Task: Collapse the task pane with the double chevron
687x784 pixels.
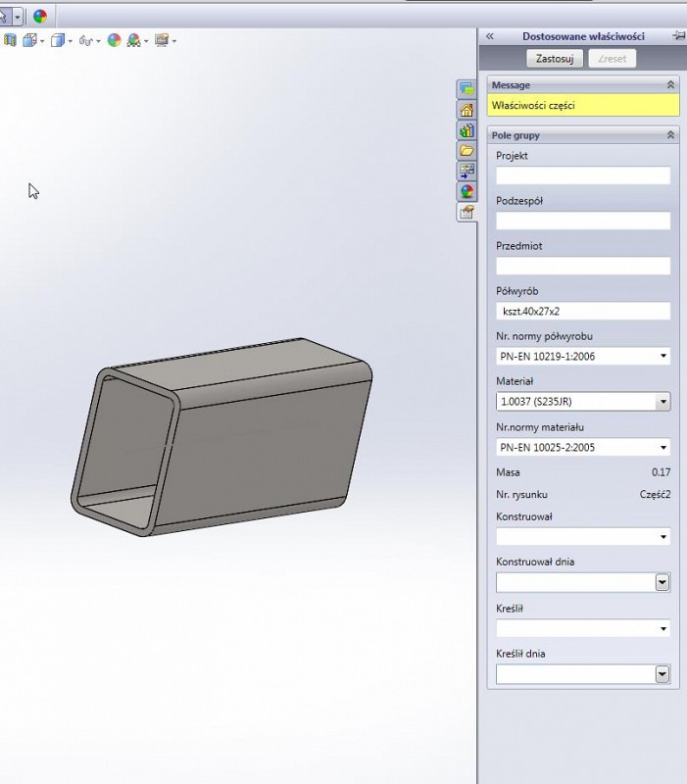Action: pyautogui.click(x=490, y=36)
